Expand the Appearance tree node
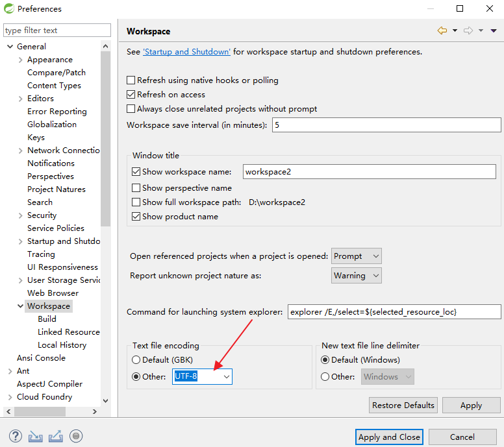The height and width of the screenshot is (447, 504). coord(21,60)
